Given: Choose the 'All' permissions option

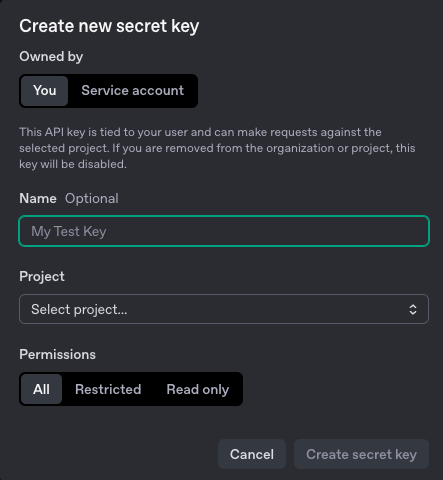Looking at the screenshot, I should tap(41, 389).
